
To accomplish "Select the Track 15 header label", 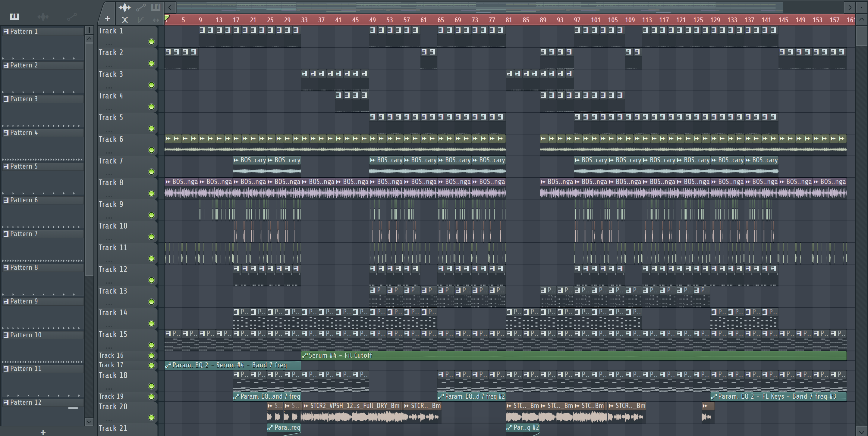I will click(113, 334).
